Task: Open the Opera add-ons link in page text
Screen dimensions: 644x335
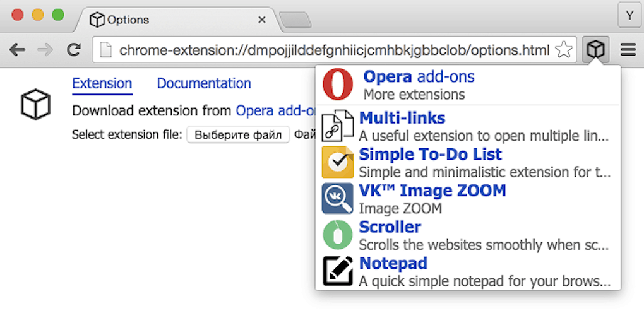Action: pyautogui.click(x=275, y=111)
